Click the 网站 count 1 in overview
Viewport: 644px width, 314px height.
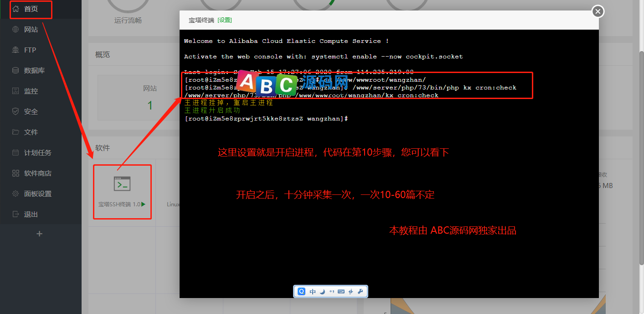[x=150, y=106]
